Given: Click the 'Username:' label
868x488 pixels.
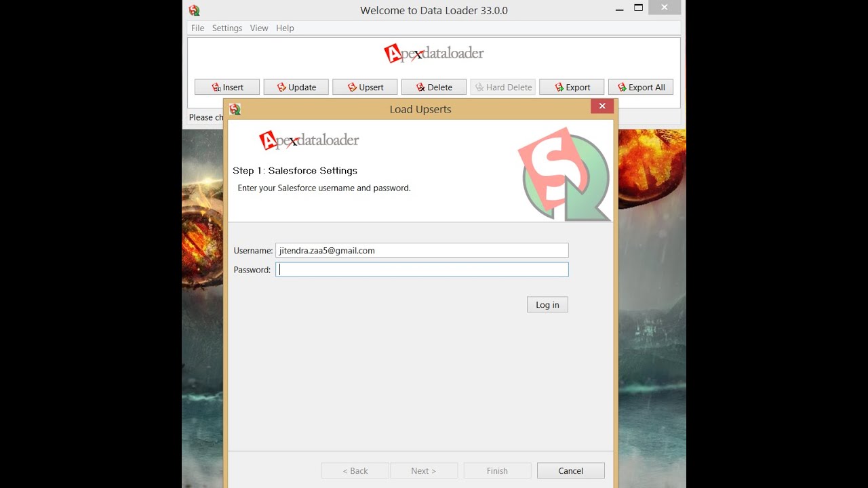Looking at the screenshot, I should [x=253, y=251].
